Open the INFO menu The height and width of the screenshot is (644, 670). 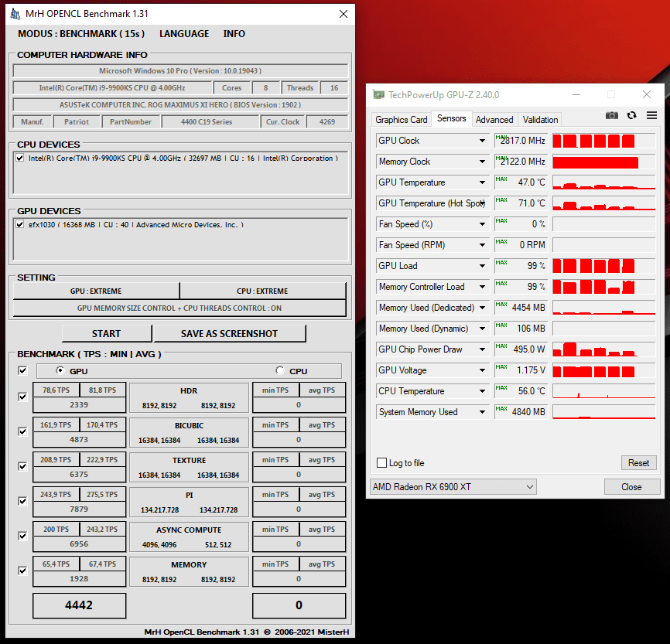pyautogui.click(x=234, y=34)
